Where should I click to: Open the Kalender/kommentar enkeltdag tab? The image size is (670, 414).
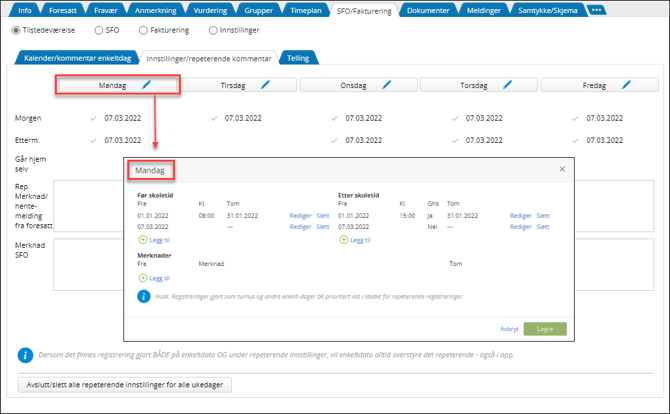tap(76, 59)
